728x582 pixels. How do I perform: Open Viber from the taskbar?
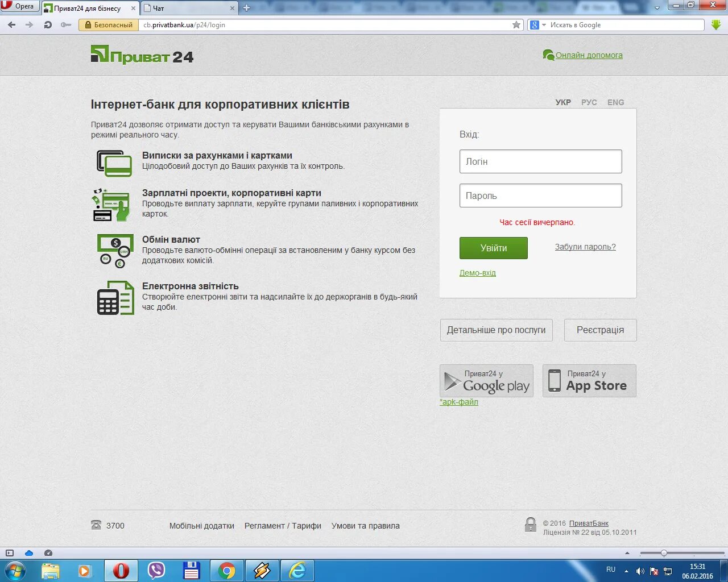[x=156, y=571]
